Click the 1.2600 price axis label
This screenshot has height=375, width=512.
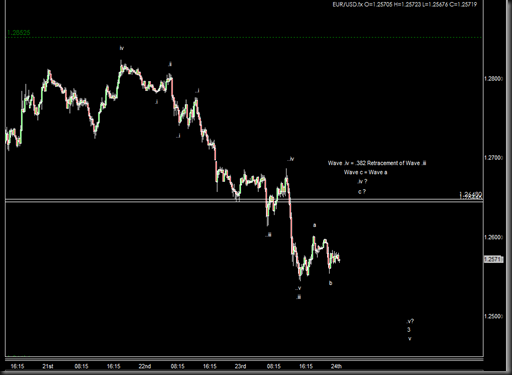click(x=493, y=237)
